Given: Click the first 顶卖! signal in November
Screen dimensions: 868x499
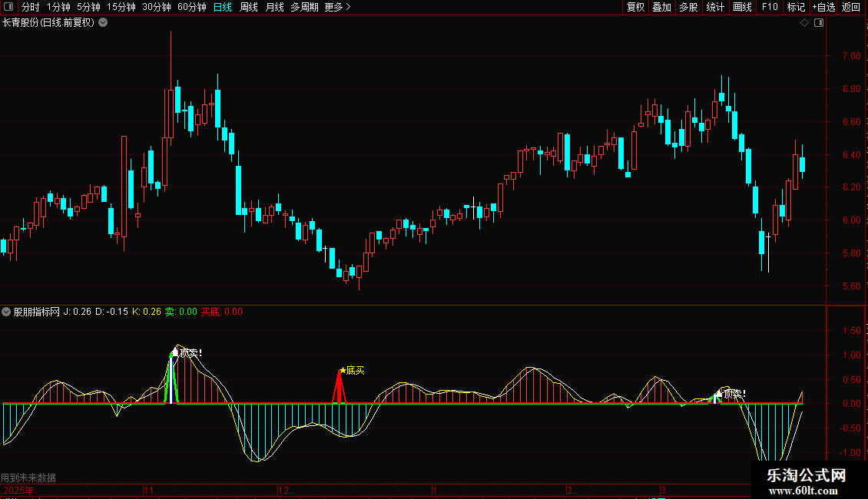Looking at the screenshot, I should 187,353.
